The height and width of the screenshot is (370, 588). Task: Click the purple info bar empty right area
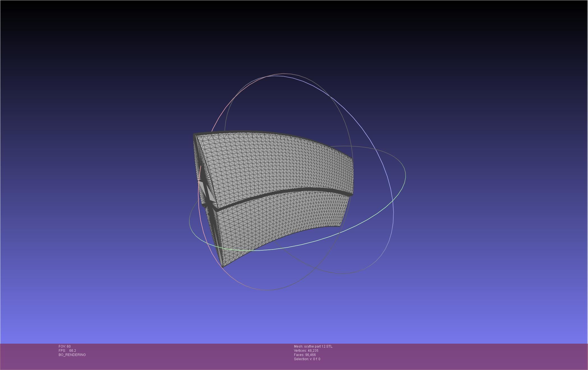(x=477, y=356)
